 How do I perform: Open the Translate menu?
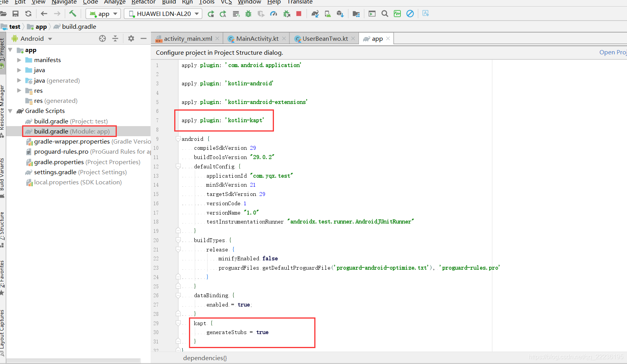tap(300, 2)
